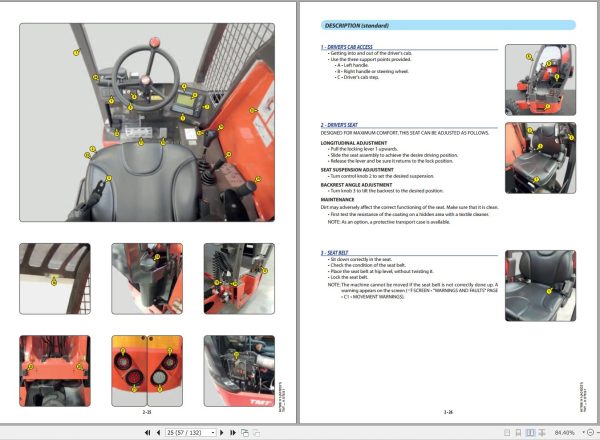Click the roof grille light photo

pyautogui.click(x=55, y=279)
